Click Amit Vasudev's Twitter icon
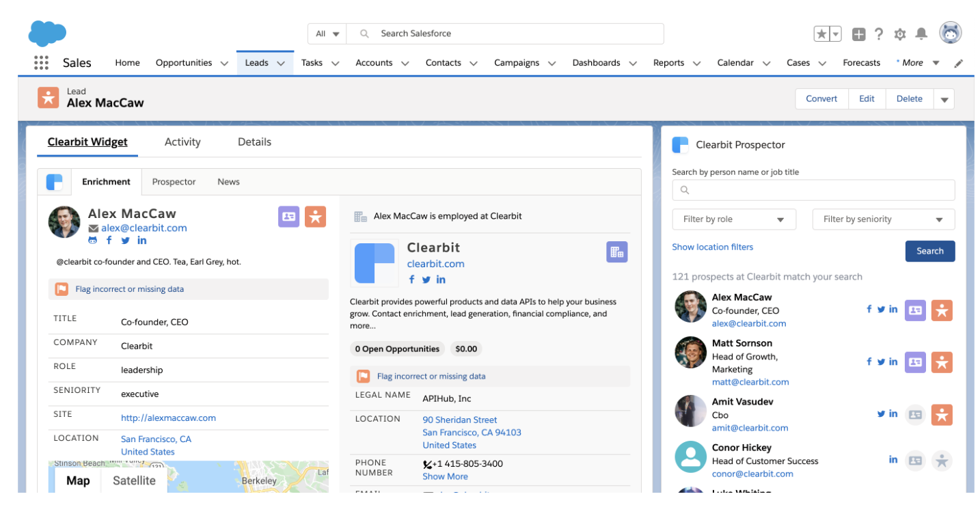 coord(882,413)
